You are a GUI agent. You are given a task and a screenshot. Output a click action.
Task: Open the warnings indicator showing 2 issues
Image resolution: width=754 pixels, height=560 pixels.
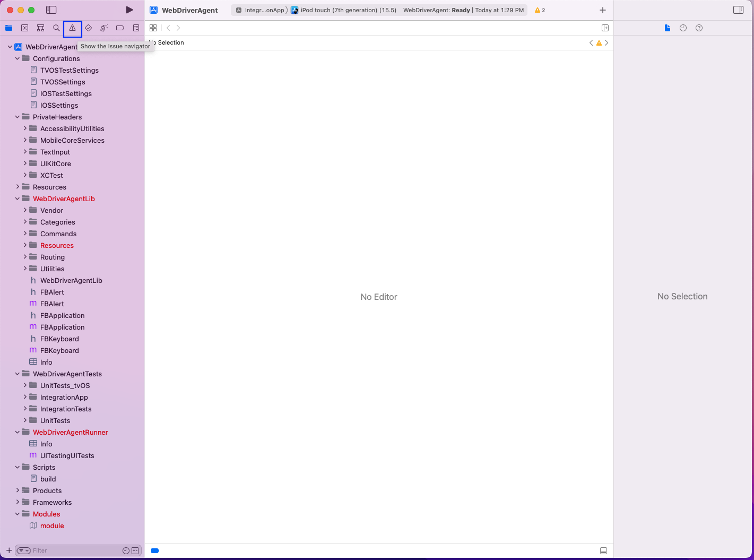pos(540,10)
